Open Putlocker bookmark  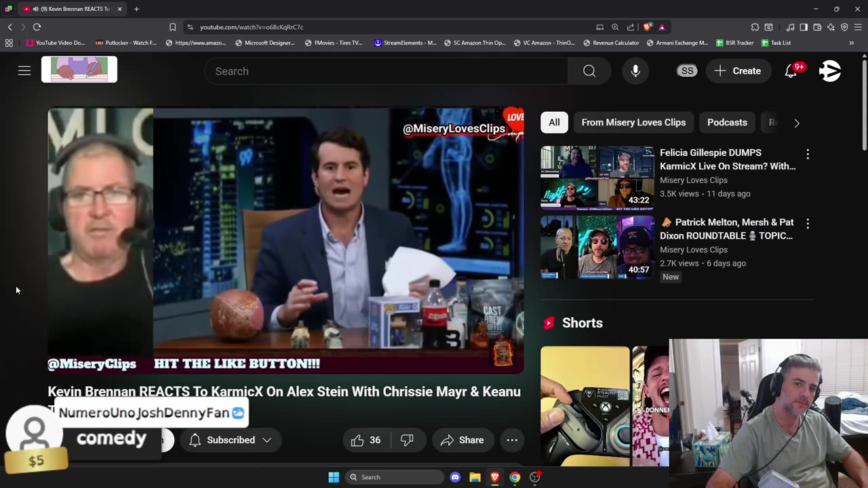[x=126, y=43]
